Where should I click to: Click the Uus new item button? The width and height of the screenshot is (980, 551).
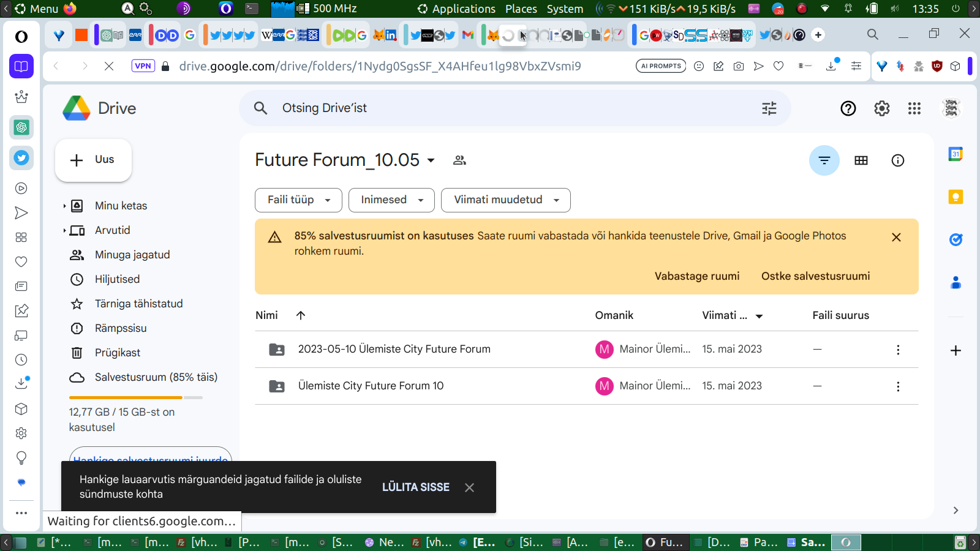(x=93, y=160)
